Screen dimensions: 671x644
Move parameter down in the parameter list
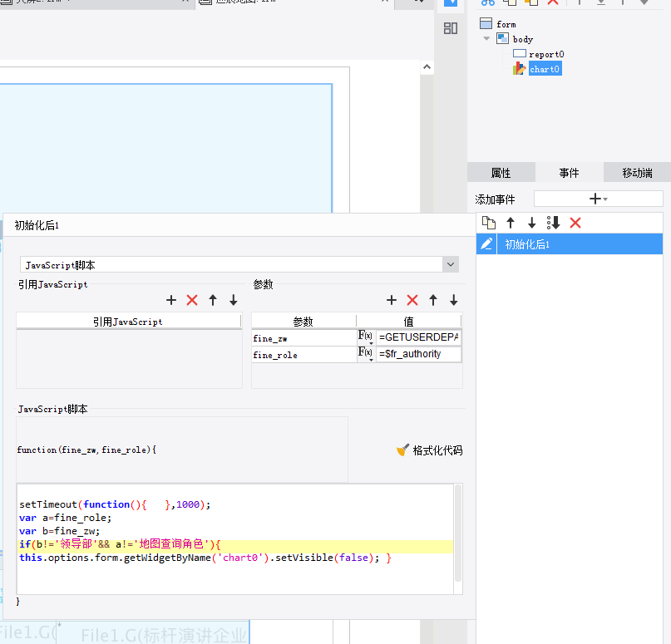(x=453, y=300)
